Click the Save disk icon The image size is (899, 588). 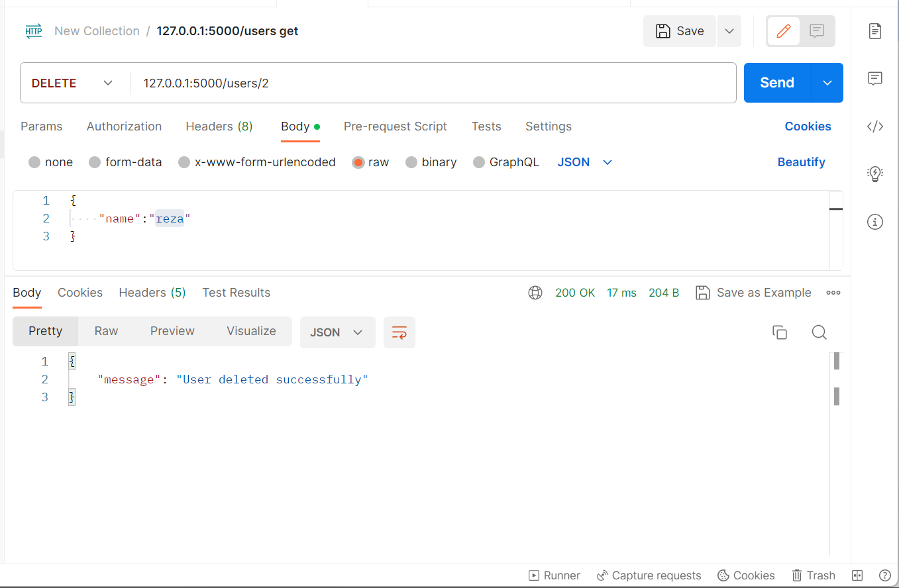pos(662,31)
